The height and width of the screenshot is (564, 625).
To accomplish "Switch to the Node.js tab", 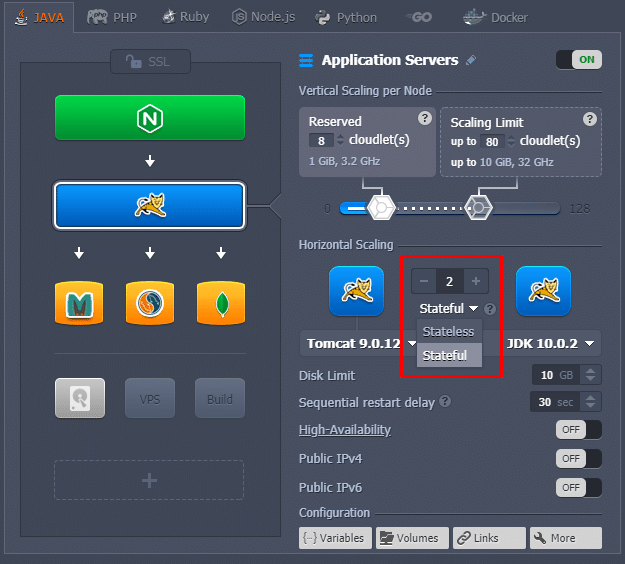I will pos(263,17).
